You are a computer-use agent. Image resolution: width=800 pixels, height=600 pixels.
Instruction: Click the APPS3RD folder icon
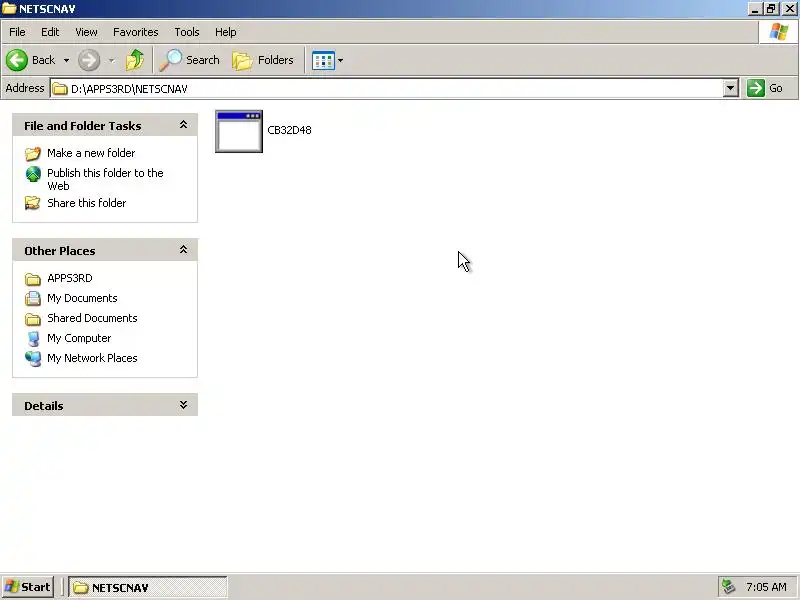[x=33, y=279]
